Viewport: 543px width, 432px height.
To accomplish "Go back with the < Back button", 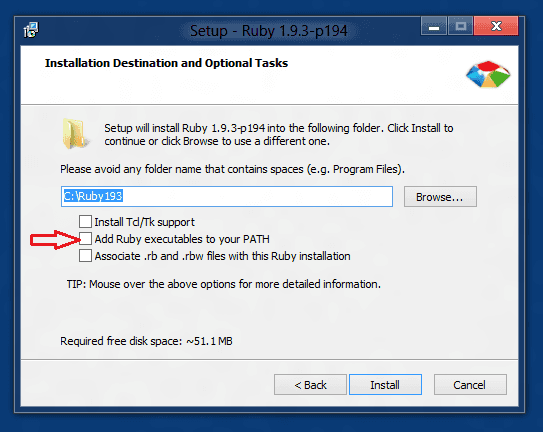I will click(x=310, y=385).
